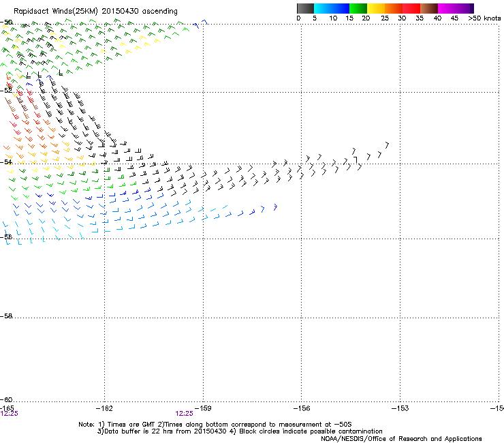
Task: Click the longitude label '-153'
Action: click(x=400, y=408)
